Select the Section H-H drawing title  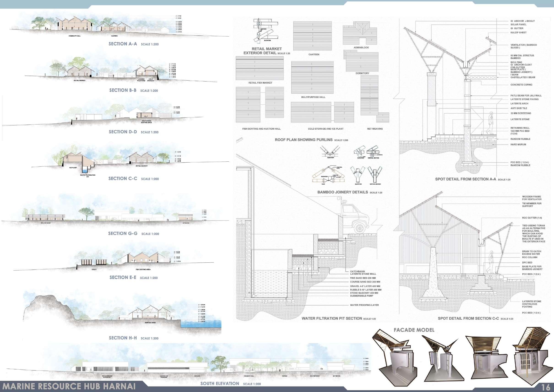(123, 338)
